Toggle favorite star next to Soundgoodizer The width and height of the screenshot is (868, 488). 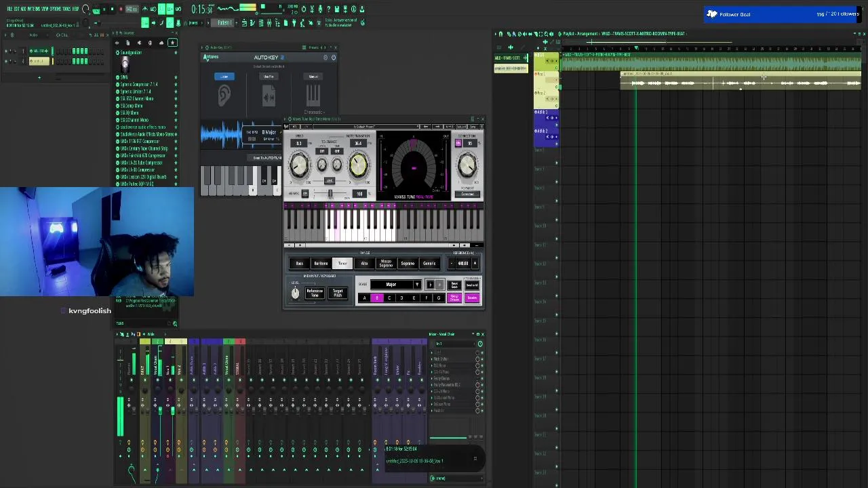176,53
